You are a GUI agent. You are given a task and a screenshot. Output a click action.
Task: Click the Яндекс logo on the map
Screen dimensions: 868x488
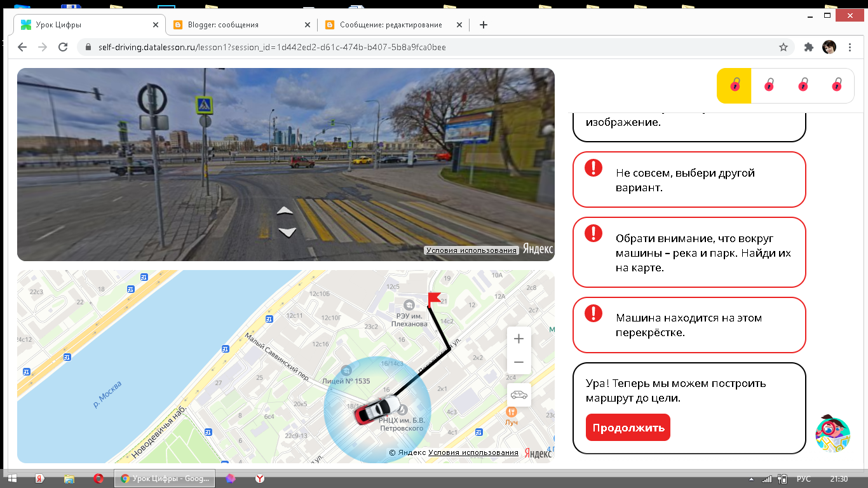(x=539, y=453)
